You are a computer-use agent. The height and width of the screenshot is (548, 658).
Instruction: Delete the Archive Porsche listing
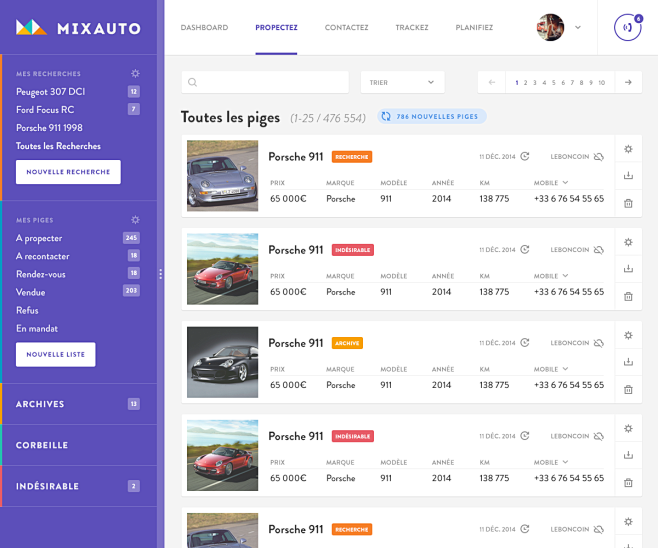pos(628,390)
